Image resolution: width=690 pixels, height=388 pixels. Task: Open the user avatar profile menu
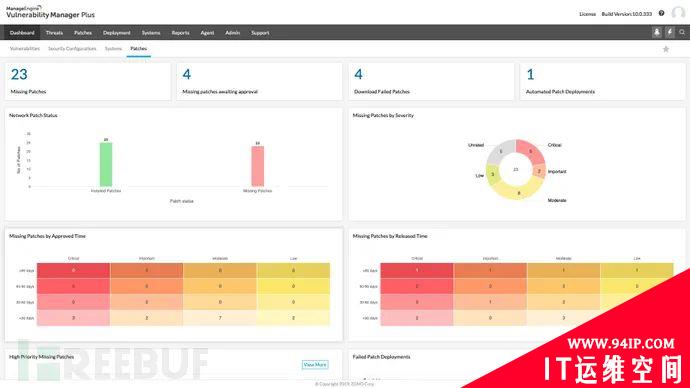tap(678, 13)
